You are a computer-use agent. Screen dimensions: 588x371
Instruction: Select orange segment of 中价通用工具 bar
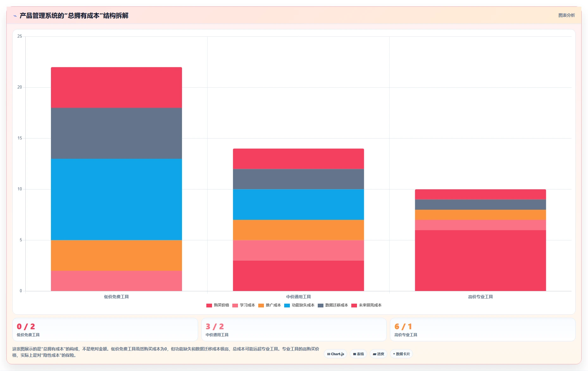click(x=298, y=230)
